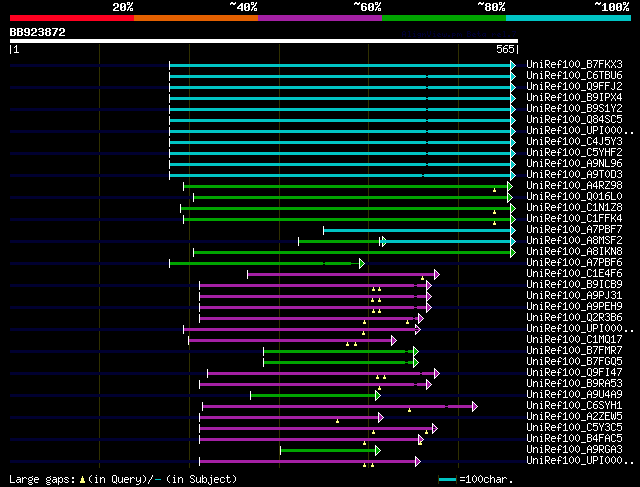Click green alignment bar of UniRef100_A8IKN8
The height and width of the screenshot is (487, 640).
(352, 253)
